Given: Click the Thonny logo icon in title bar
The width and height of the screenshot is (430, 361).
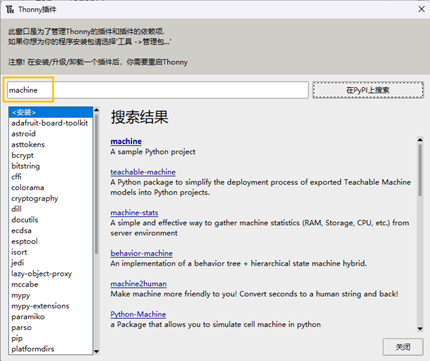Looking at the screenshot, I should [x=10, y=9].
